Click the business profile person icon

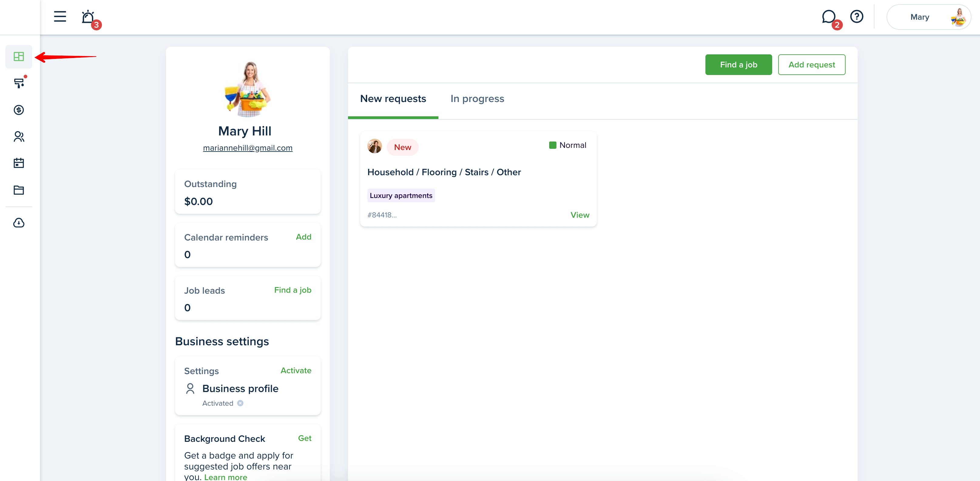(x=190, y=388)
